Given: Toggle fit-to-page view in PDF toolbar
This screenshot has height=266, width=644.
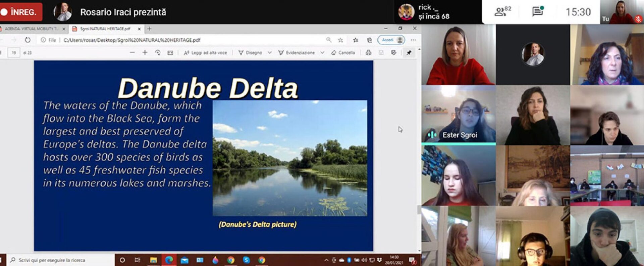Looking at the screenshot, I should click(x=170, y=53).
